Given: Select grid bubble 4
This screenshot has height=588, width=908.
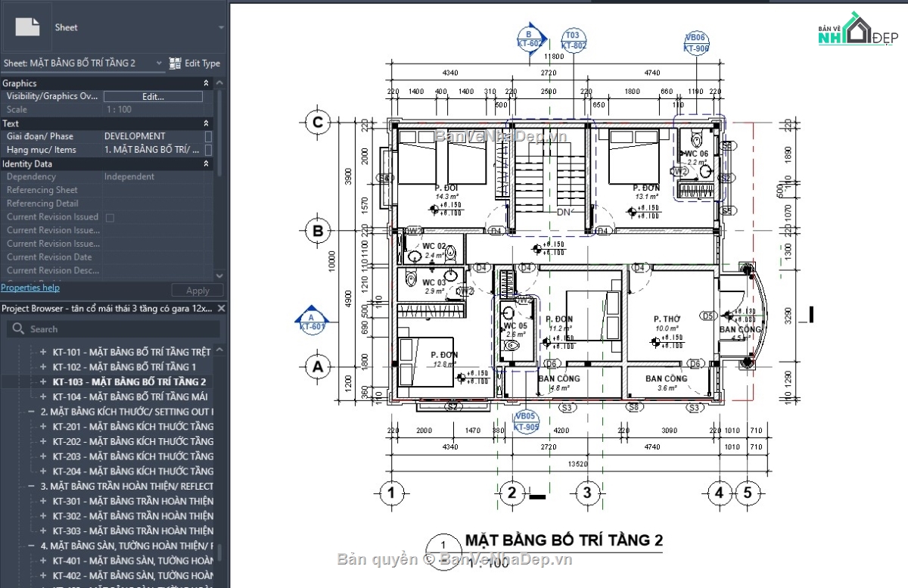Looking at the screenshot, I should (x=719, y=493).
